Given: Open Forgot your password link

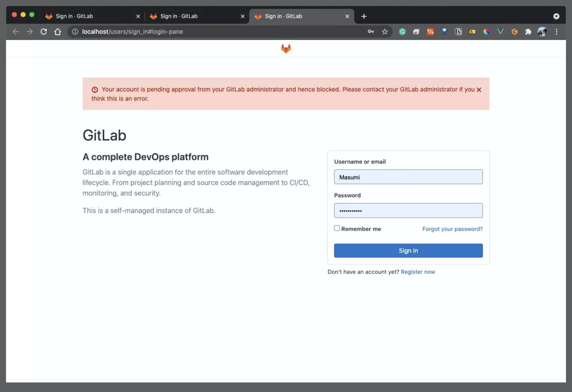Looking at the screenshot, I should tap(452, 229).
